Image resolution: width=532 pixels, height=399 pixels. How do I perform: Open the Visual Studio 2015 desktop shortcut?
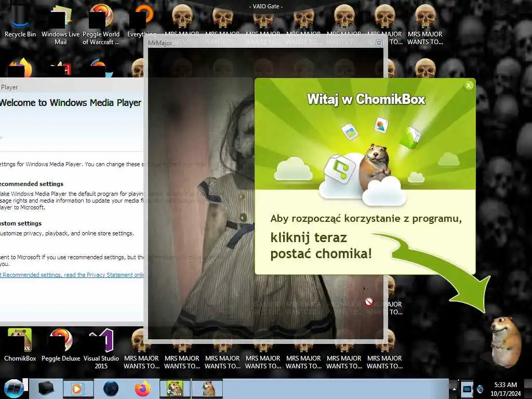pyautogui.click(x=101, y=349)
